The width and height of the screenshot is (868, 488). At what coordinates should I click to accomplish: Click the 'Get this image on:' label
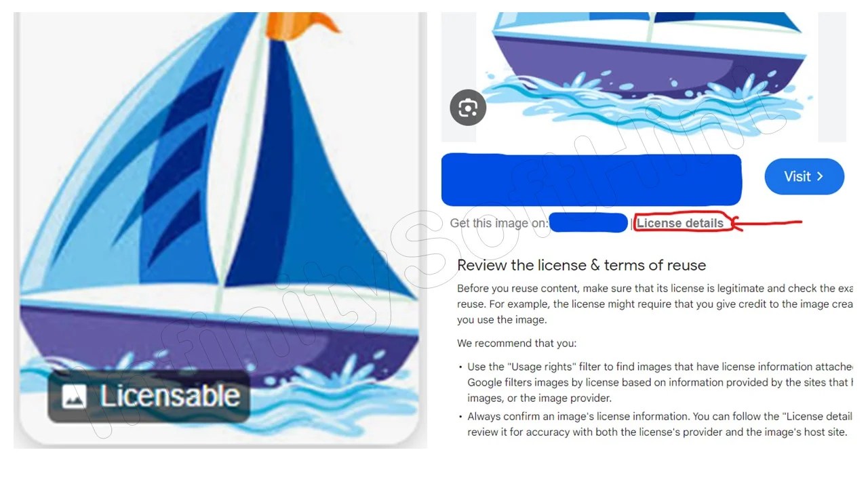click(499, 223)
